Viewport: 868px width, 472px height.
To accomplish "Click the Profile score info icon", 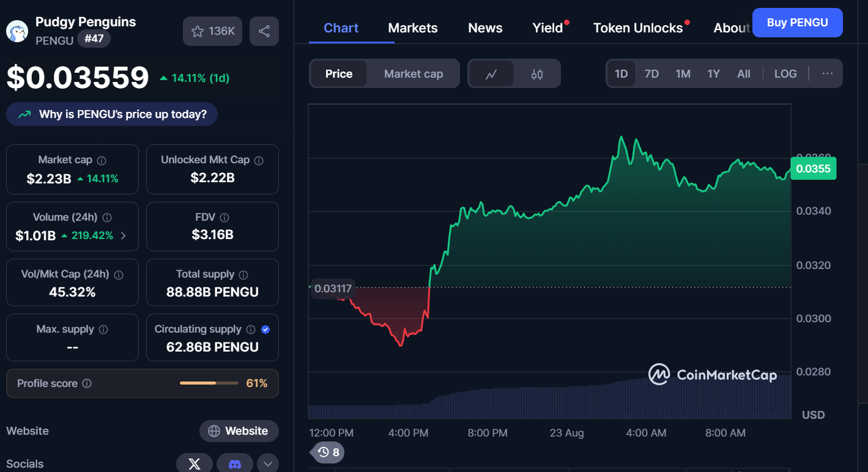I will pos(87,383).
